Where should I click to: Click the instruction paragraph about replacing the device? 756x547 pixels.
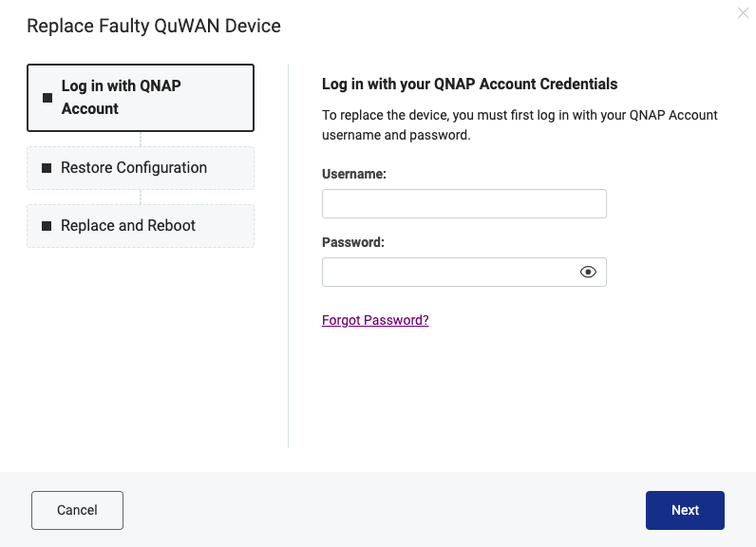[x=520, y=124]
